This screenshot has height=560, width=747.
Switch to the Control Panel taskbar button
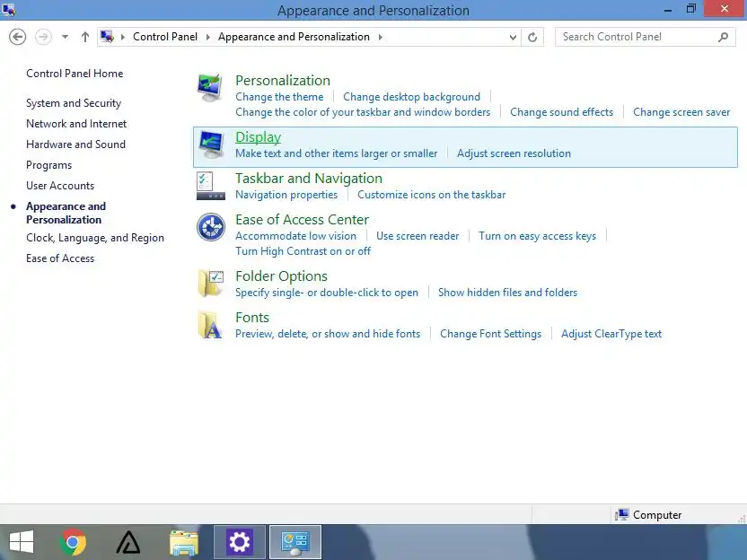[295, 542]
